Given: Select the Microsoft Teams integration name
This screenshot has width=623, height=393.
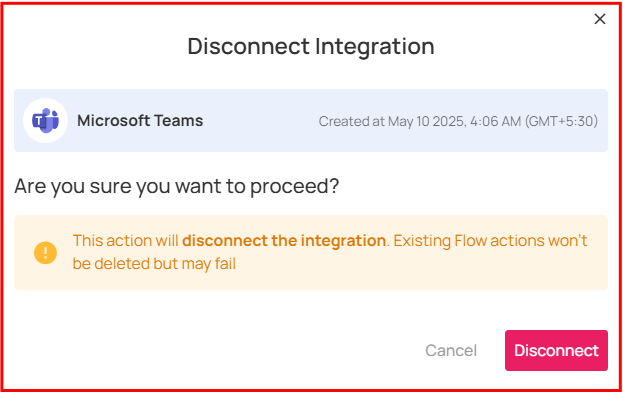Looking at the screenshot, I should point(140,120).
